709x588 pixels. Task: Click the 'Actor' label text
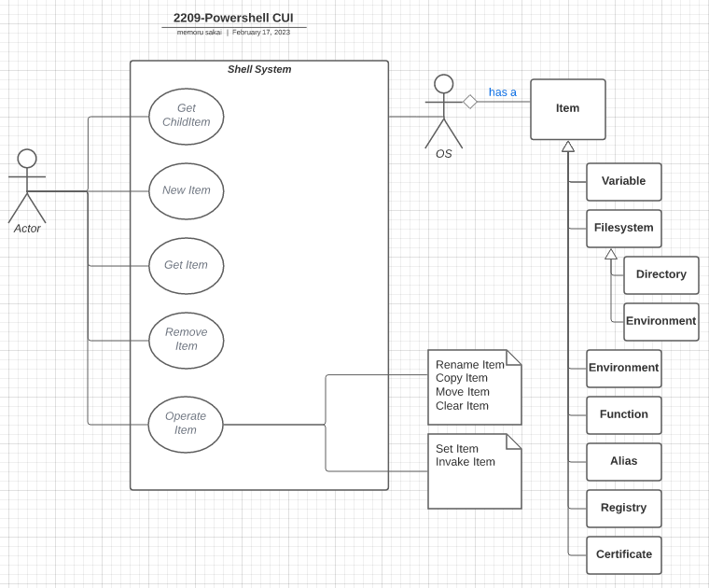27,229
